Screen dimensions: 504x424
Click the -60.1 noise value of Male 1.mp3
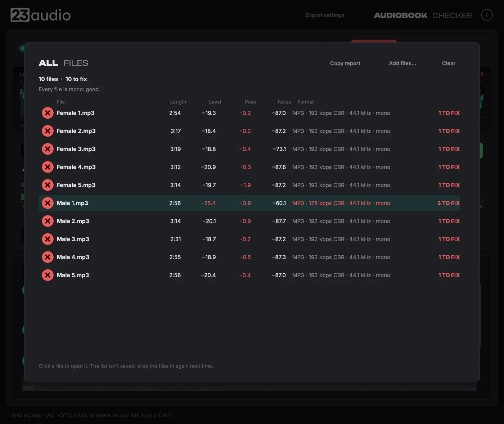(279, 203)
